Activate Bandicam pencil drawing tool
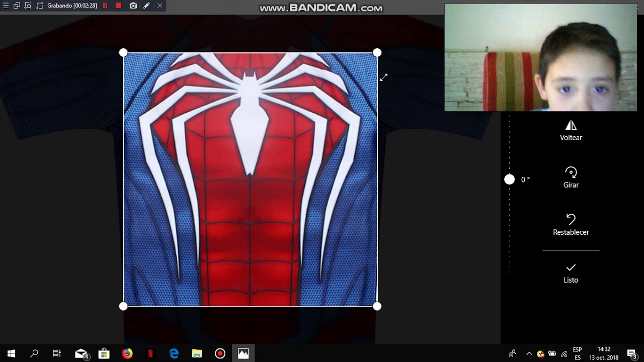 point(146,6)
